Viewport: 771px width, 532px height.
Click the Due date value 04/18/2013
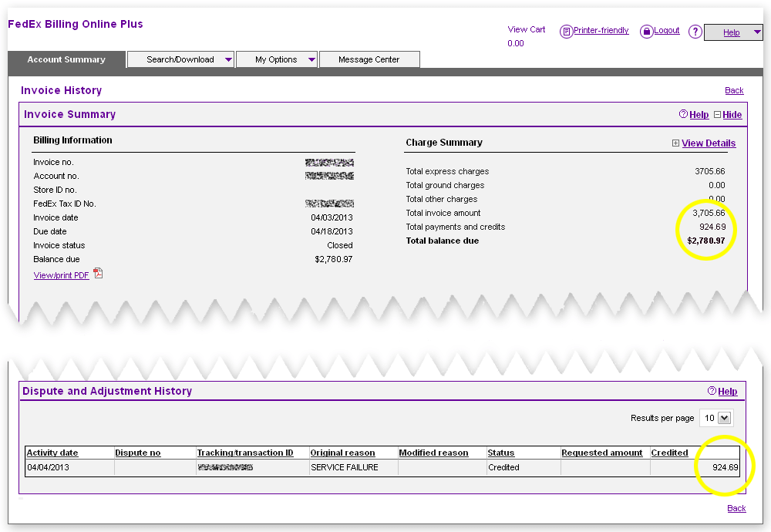point(332,231)
